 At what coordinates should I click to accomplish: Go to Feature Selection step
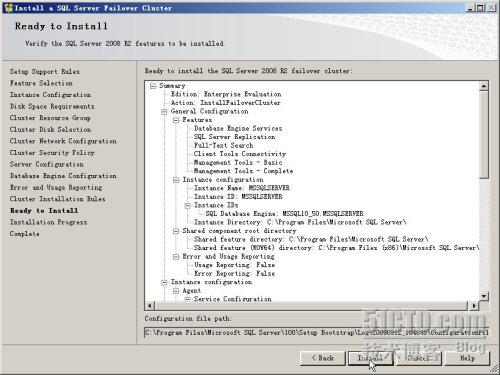pyautogui.click(x=41, y=83)
